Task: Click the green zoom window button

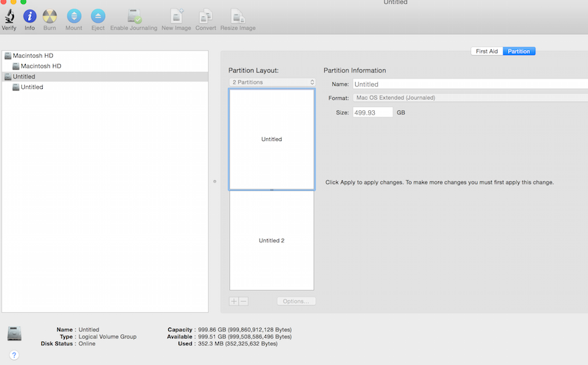Action: click(24, 1)
